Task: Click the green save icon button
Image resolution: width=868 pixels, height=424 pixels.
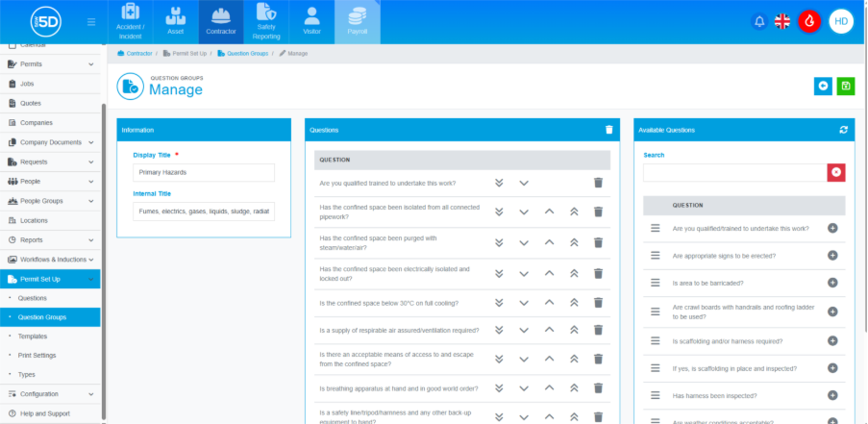Action: point(845,87)
